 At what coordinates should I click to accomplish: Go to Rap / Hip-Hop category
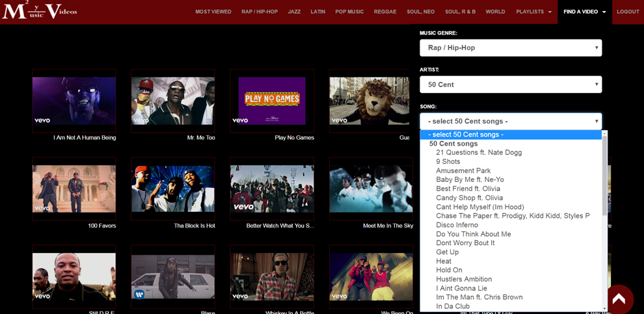(260, 12)
